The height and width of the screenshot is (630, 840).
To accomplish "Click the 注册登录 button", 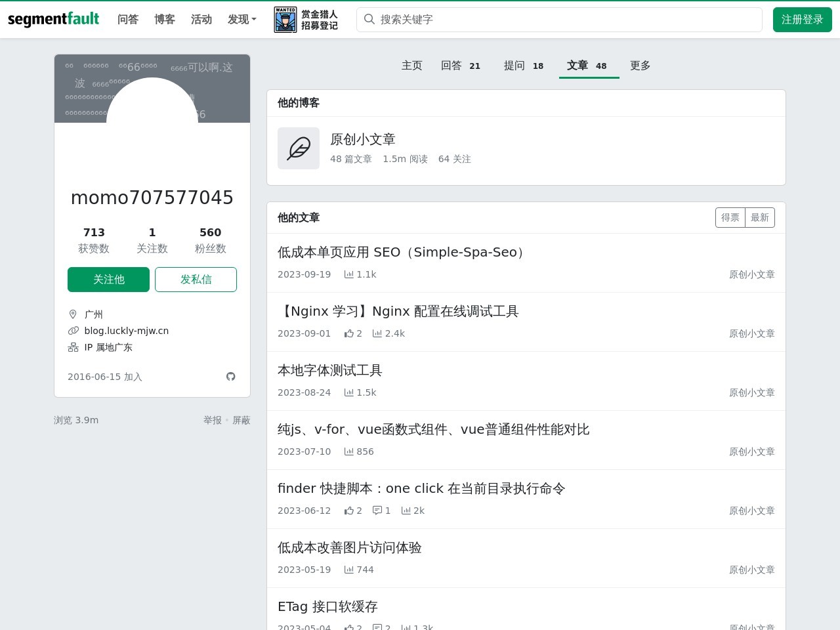I will coord(802,20).
